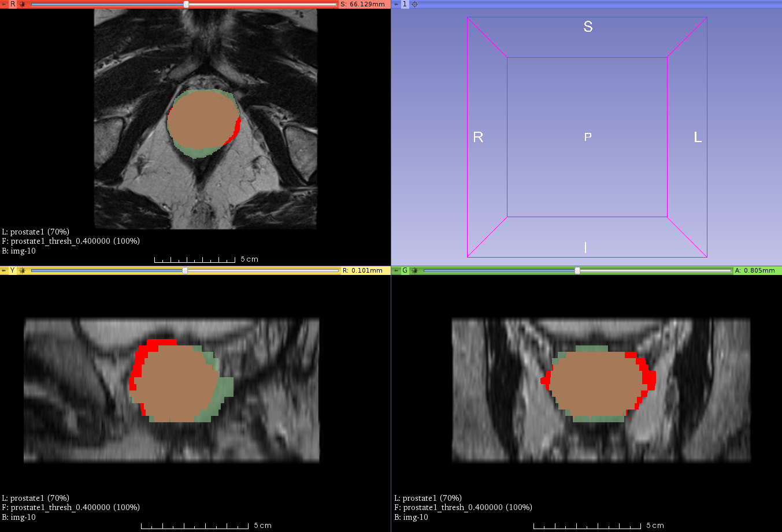Click the Green slice offset slider handle
This screenshot has width=782, height=532.
[x=577, y=270]
